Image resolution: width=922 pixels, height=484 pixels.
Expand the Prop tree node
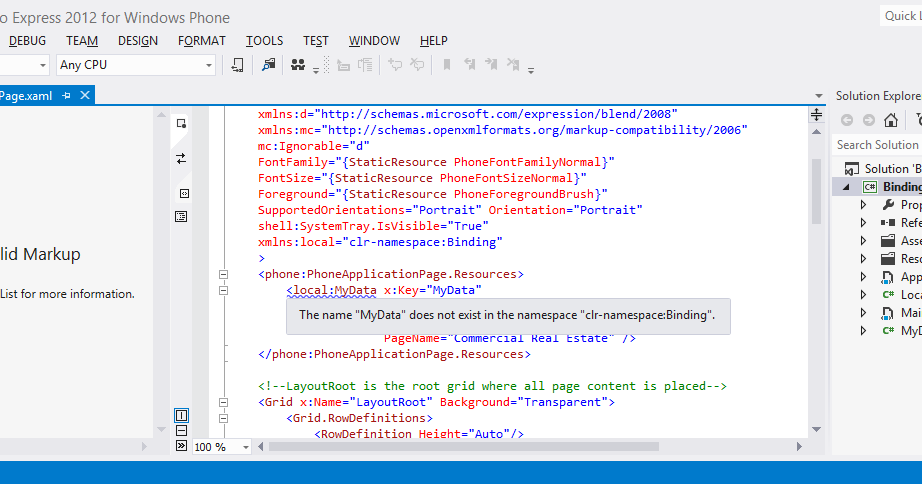[863, 205]
